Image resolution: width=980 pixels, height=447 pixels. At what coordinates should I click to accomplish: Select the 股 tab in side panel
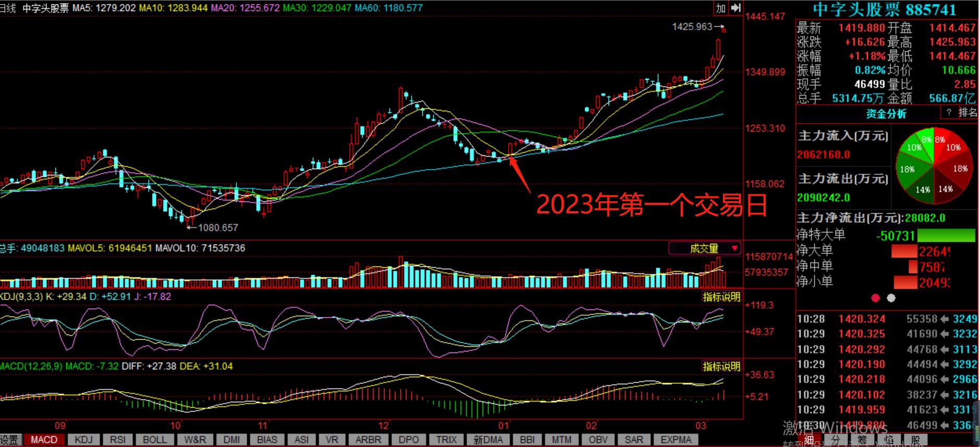[x=916, y=440]
